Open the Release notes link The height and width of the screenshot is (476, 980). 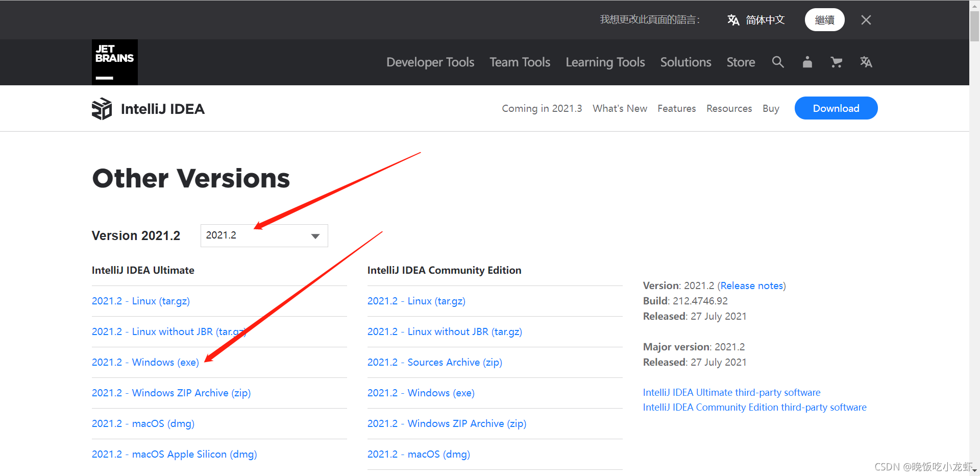pos(751,285)
